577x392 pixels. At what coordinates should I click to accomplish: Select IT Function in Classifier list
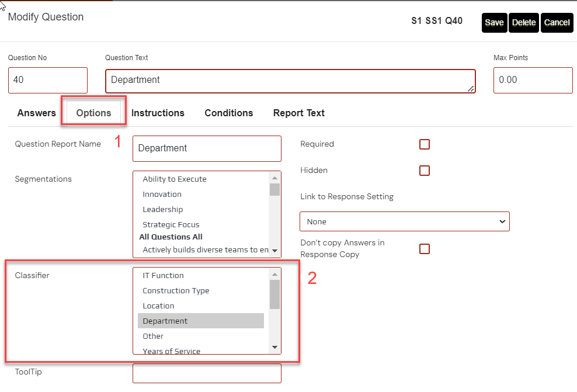tap(163, 275)
